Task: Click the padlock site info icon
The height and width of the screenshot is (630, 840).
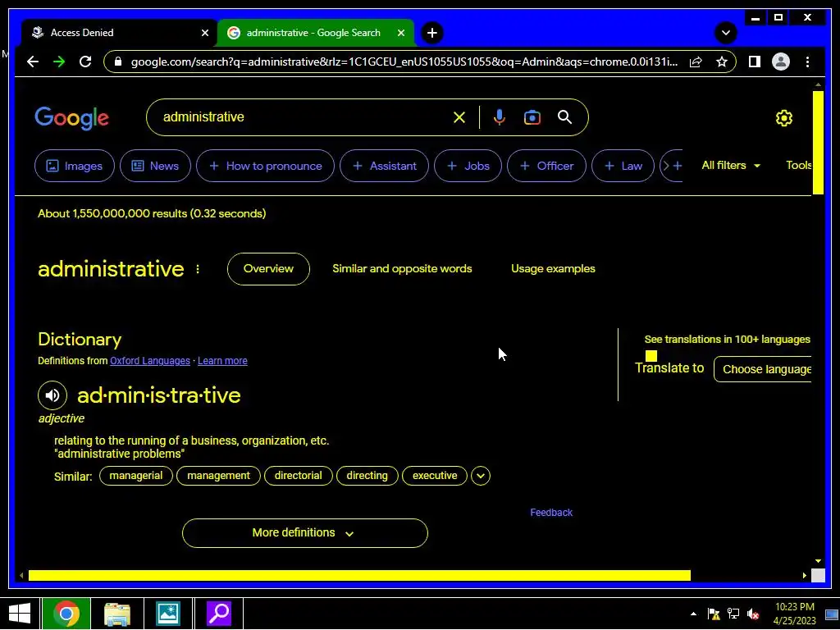Action: tap(118, 62)
